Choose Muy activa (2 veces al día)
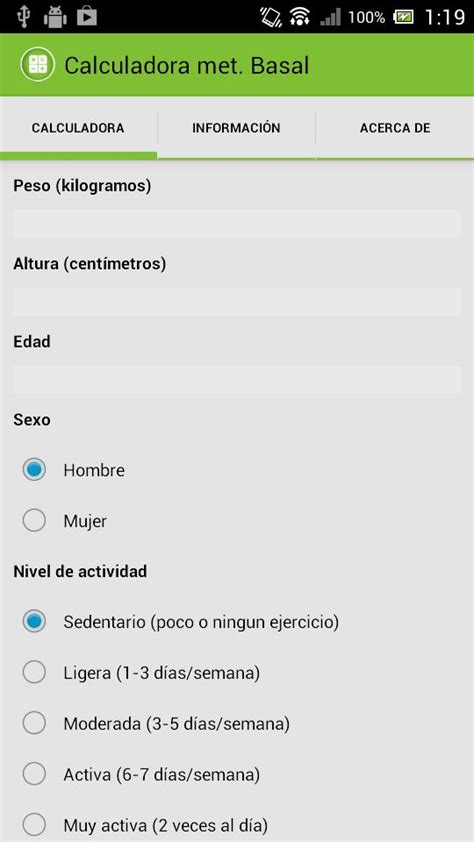474x842 pixels. tap(34, 824)
